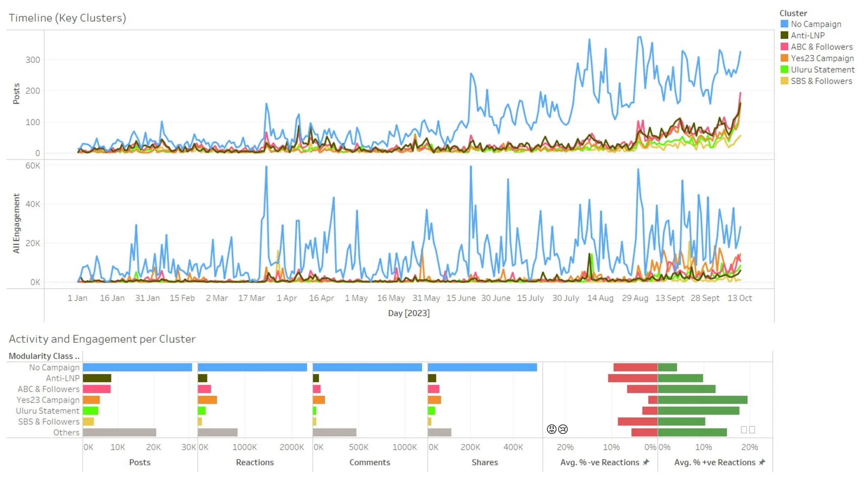Click the pin icon beside Avg. % -ve Reactions
The height and width of the screenshot is (488, 868).
(x=646, y=462)
